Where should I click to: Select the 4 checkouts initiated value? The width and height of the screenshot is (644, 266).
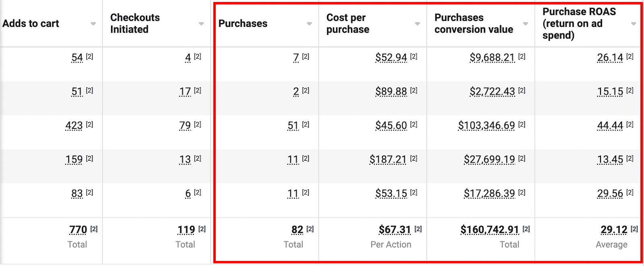(x=188, y=58)
